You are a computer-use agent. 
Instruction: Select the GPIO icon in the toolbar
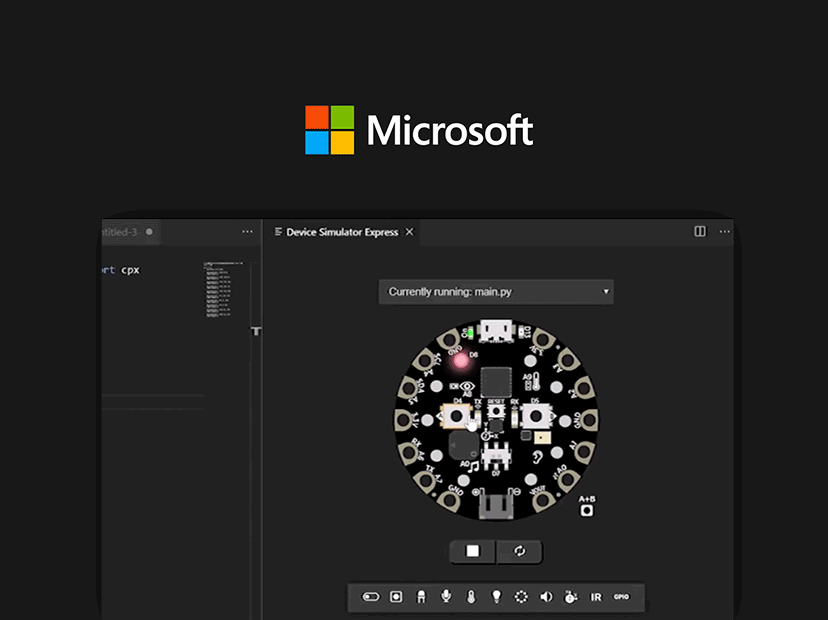pyautogui.click(x=621, y=597)
